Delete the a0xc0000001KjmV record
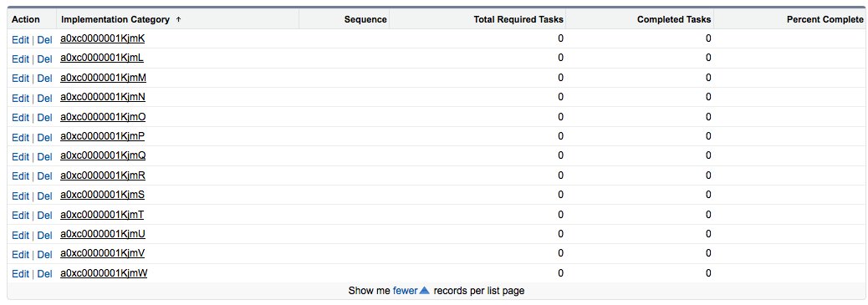The image size is (868, 305). [x=45, y=254]
